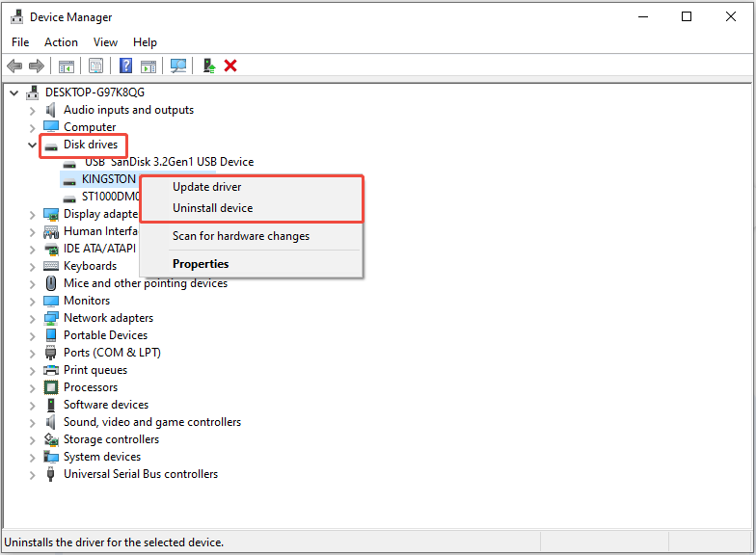Open the View menu
This screenshot has height=555, width=756.
click(105, 42)
